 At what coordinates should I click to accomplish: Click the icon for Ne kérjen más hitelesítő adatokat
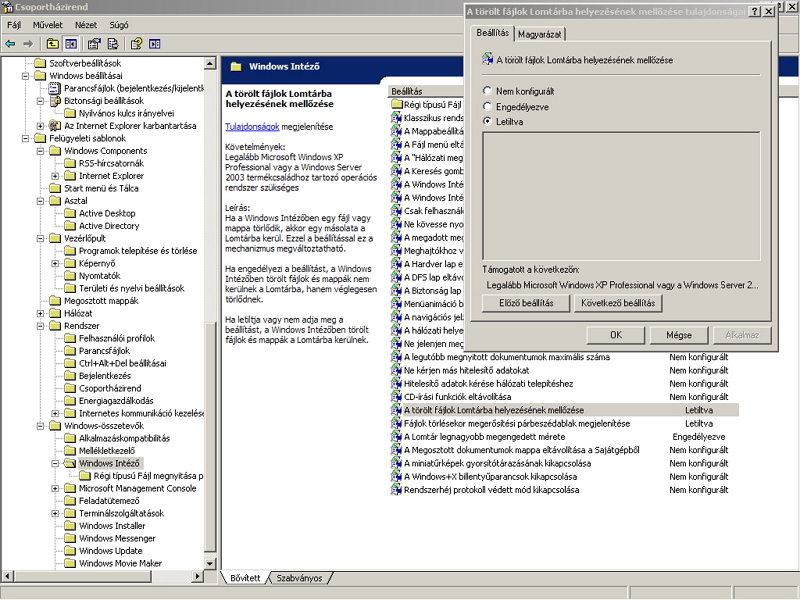396,370
